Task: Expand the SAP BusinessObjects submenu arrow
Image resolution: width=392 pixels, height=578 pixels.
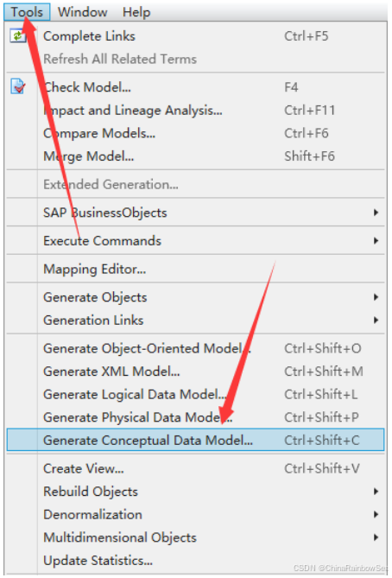Action: tap(376, 213)
